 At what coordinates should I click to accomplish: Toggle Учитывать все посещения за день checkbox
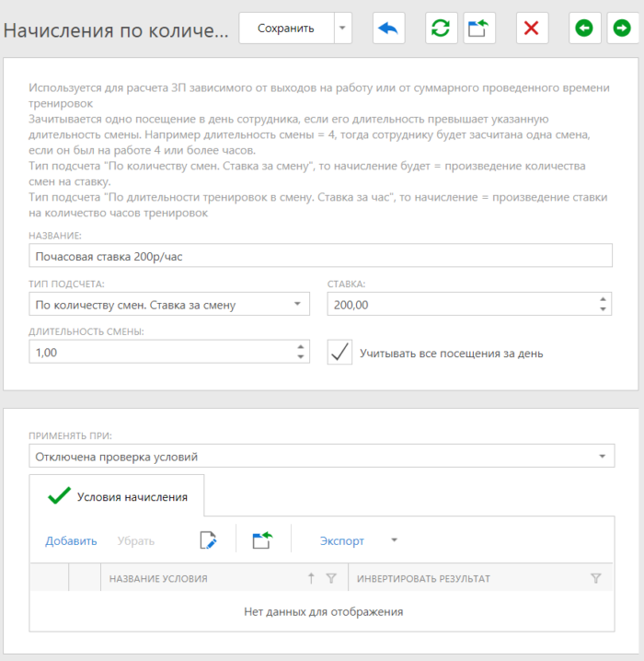point(339,353)
